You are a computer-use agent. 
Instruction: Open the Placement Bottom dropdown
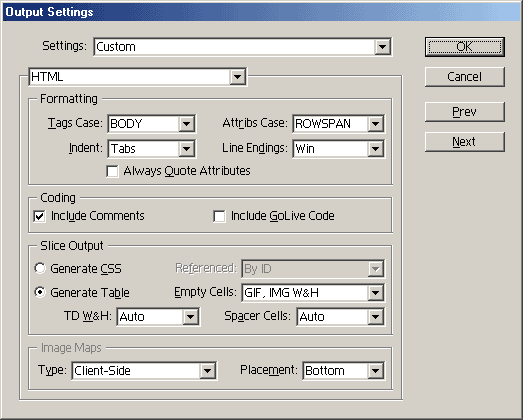(x=344, y=371)
